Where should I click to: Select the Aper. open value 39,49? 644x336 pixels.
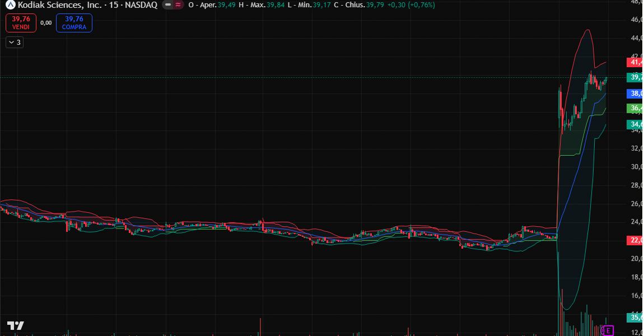[226, 5]
